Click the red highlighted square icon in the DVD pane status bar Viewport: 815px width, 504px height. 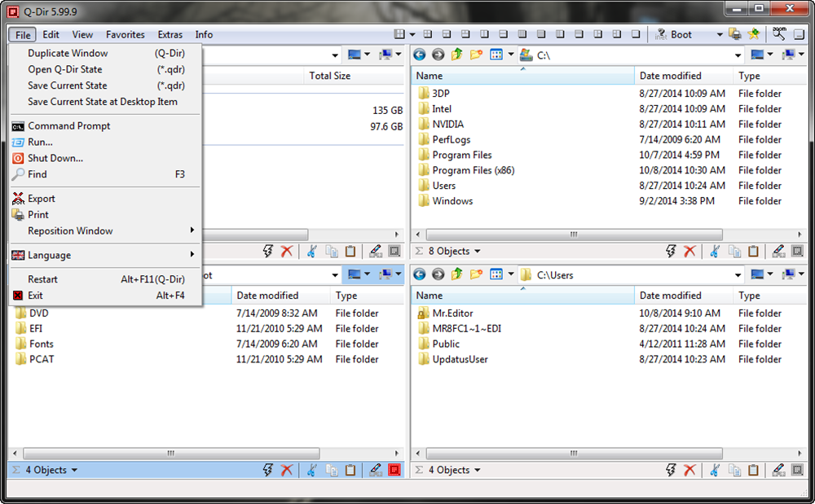pyautogui.click(x=394, y=471)
